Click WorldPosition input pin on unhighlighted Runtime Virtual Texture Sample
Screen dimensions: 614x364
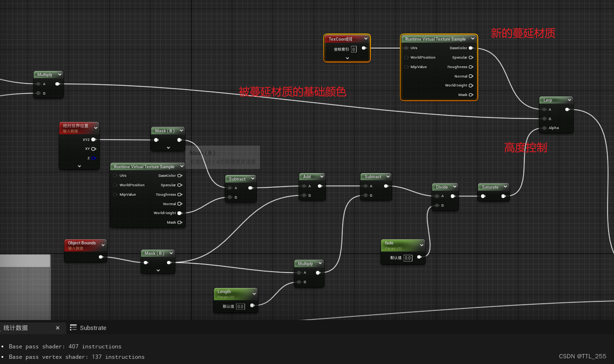pos(115,185)
